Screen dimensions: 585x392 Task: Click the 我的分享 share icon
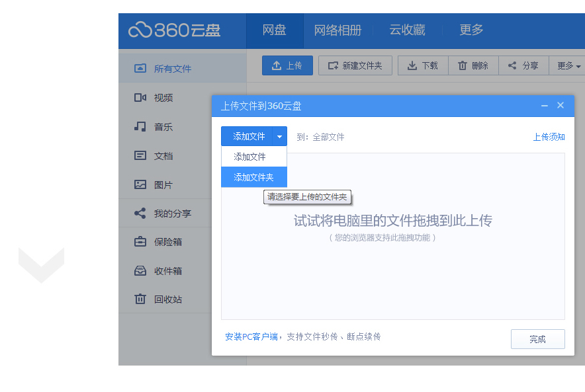pyautogui.click(x=140, y=213)
